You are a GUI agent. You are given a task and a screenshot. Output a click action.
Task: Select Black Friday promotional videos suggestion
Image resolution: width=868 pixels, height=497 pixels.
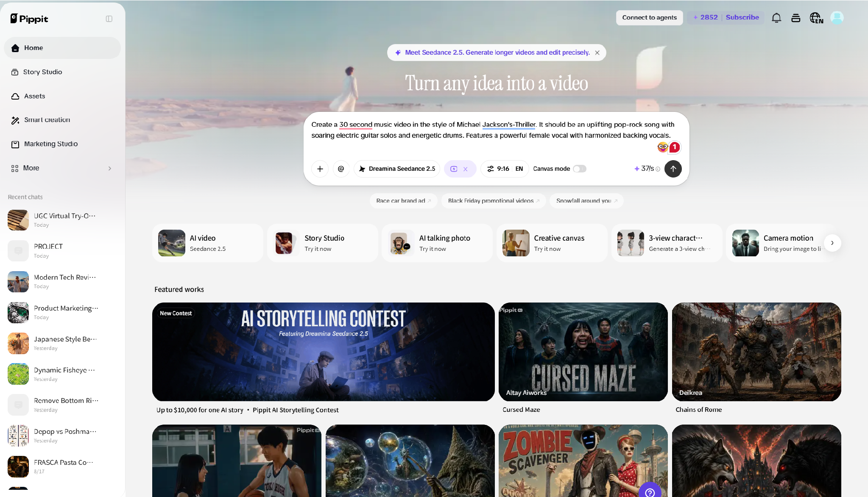point(494,201)
